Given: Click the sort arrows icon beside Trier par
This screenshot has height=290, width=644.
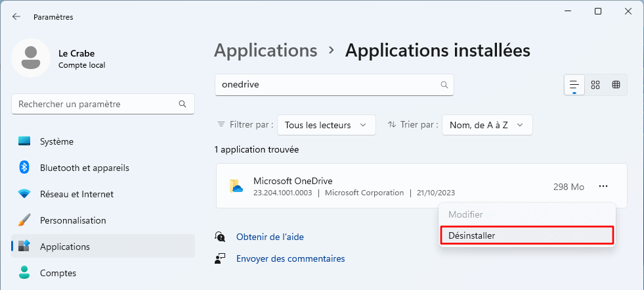Looking at the screenshot, I should 392,124.
